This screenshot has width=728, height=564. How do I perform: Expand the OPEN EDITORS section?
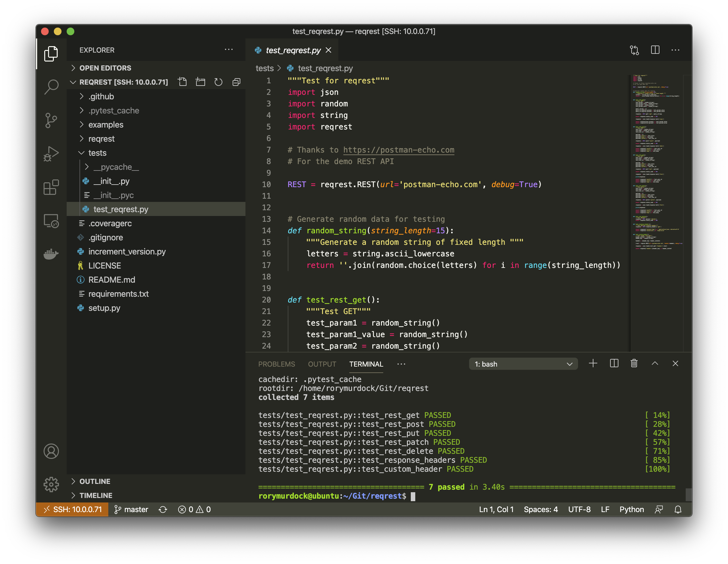point(156,68)
